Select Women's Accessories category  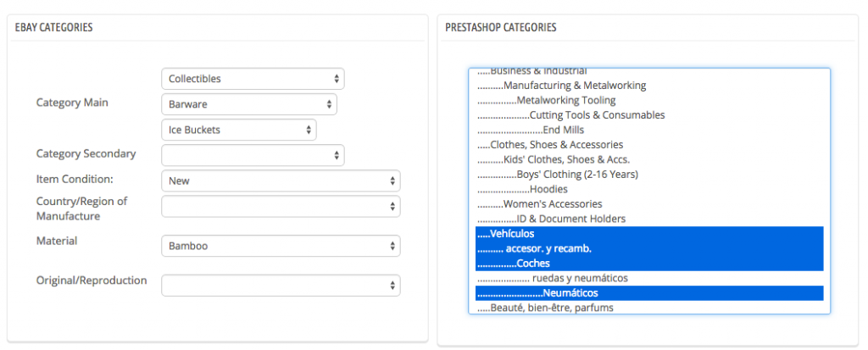point(649,203)
